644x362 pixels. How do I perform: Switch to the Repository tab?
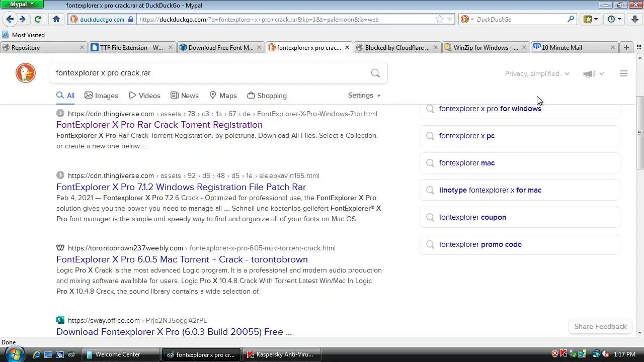pos(43,47)
